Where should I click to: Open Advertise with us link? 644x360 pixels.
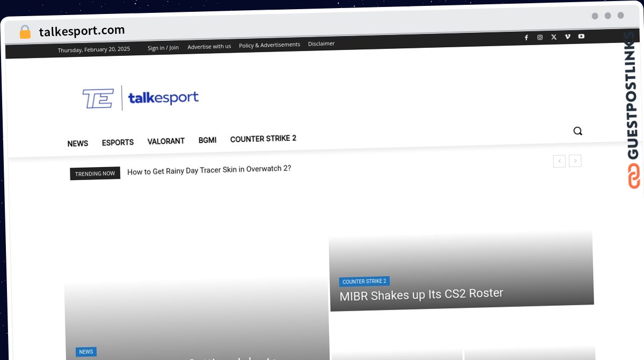point(209,47)
